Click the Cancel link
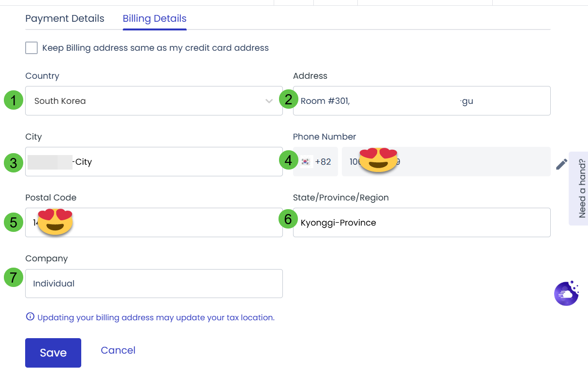The height and width of the screenshot is (371, 588). (118, 350)
